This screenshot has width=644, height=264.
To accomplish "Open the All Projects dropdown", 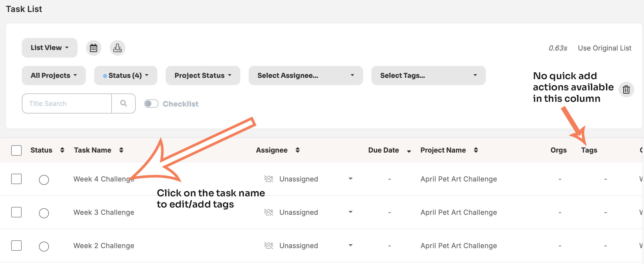I will 54,76.
